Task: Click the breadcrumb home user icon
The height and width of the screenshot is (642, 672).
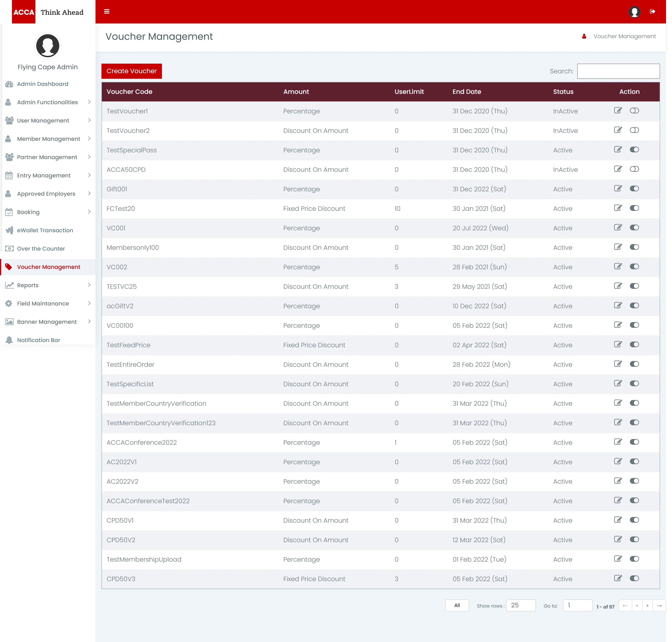Action: pos(584,36)
